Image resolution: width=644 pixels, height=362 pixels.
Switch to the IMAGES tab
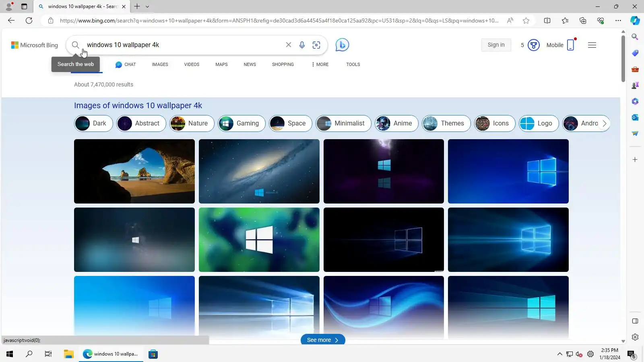(x=160, y=64)
